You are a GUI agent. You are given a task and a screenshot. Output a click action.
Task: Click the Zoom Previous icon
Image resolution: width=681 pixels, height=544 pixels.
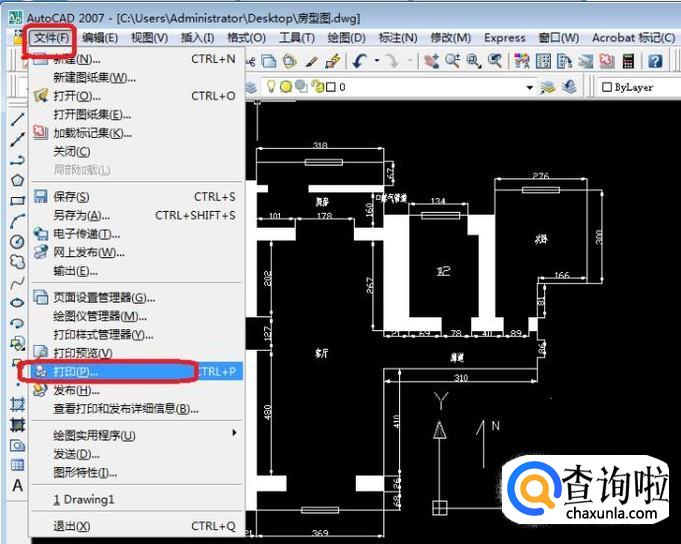point(495,61)
